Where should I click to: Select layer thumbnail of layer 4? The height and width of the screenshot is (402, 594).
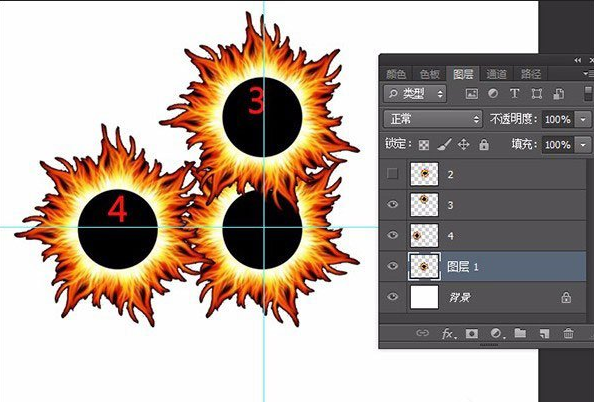click(x=424, y=235)
